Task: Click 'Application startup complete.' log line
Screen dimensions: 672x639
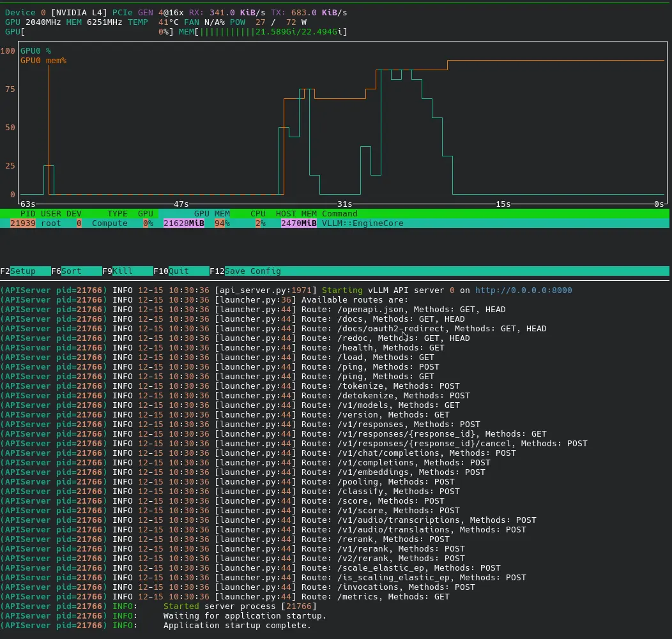Action: pyautogui.click(x=156, y=626)
